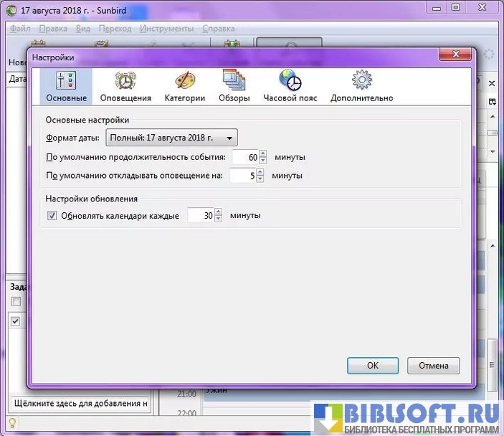This screenshot has height=436, width=504.
Task: Expand the Формат даты dropdown
Action: (171, 138)
